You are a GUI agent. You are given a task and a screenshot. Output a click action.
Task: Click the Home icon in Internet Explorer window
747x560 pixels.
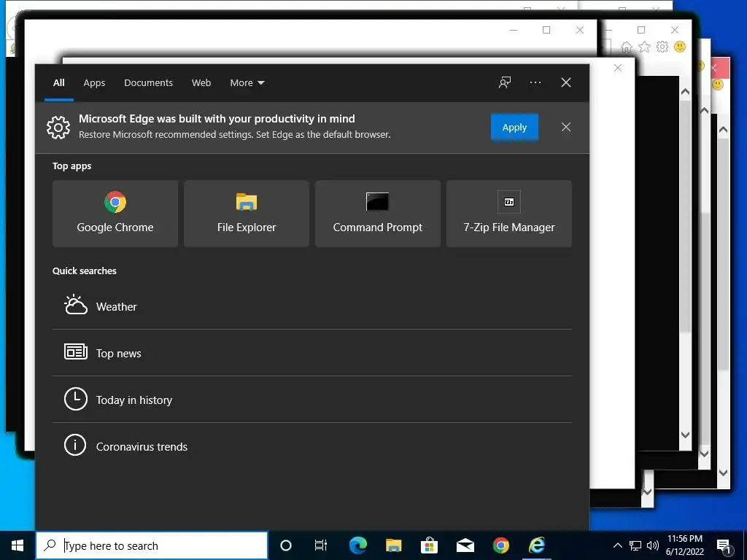(627, 47)
